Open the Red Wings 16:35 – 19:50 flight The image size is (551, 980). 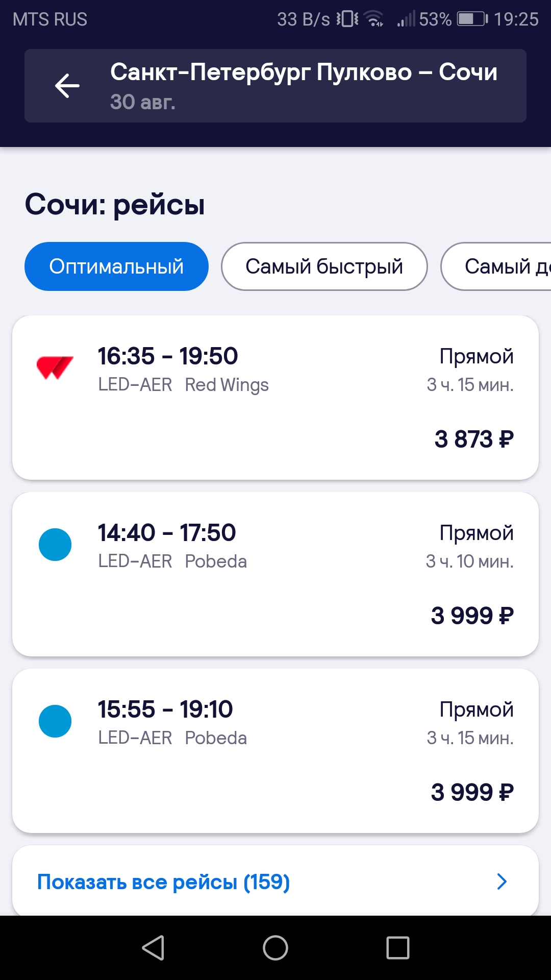coord(275,398)
